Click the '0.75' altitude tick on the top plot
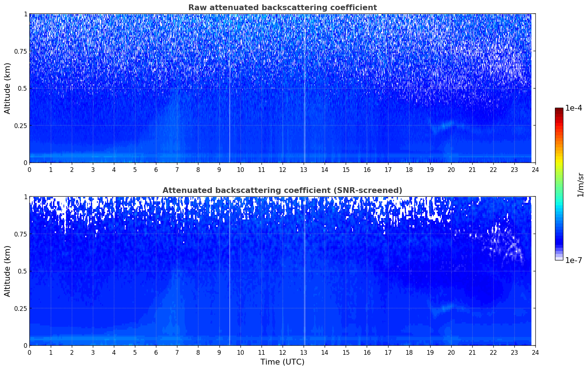588x370 pixels. click(x=21, y=51)
